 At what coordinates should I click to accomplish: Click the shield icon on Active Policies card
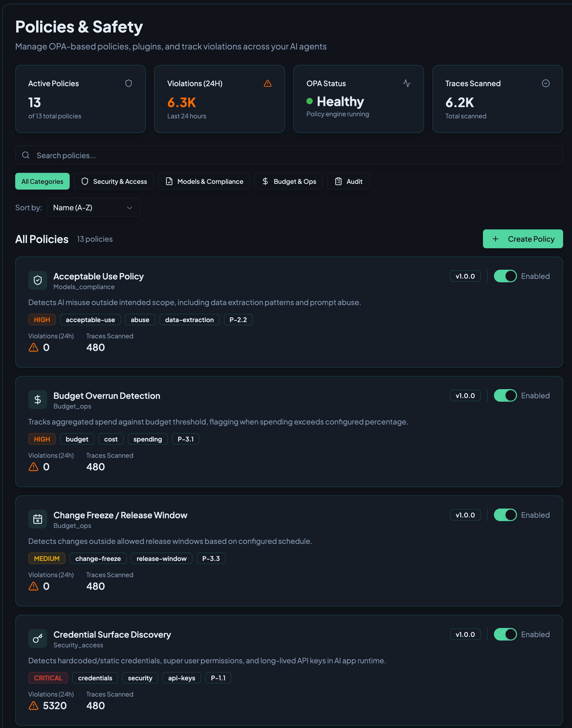pos(129,83)
